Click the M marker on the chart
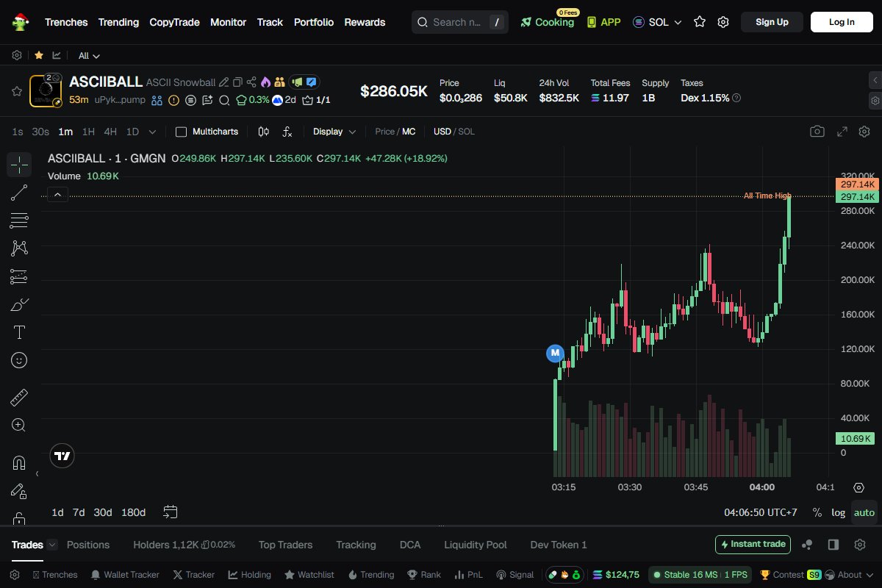 point(555,354)
